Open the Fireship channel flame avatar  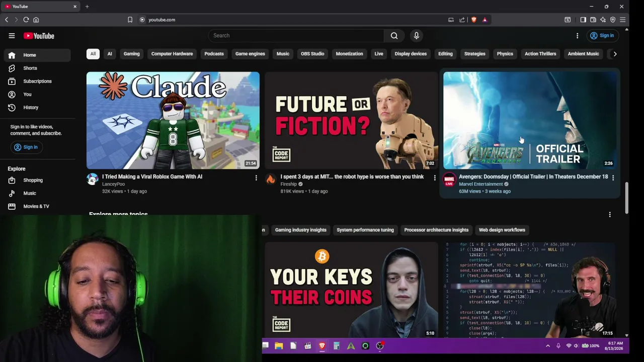(271, 179)
